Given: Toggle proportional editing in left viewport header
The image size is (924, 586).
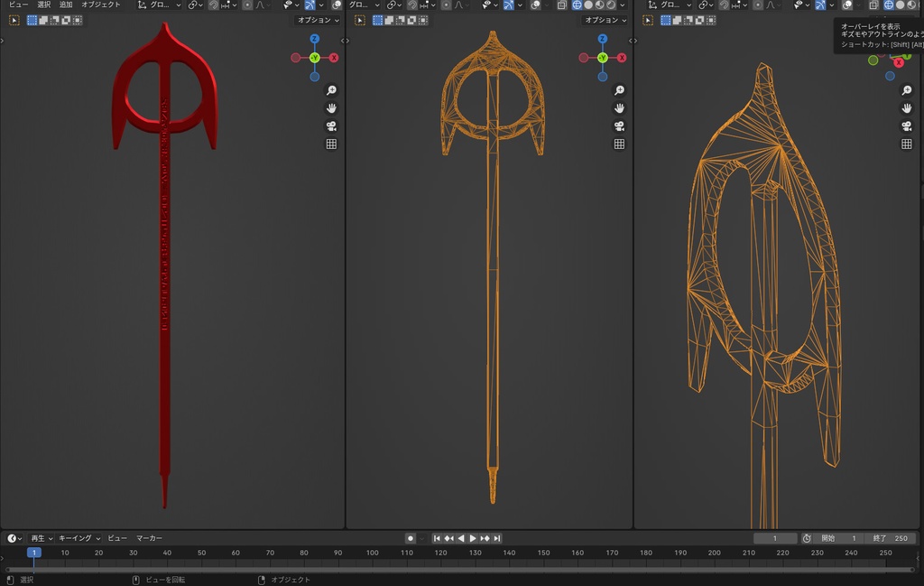Looking at the screenshot, I should coord(247,5).
